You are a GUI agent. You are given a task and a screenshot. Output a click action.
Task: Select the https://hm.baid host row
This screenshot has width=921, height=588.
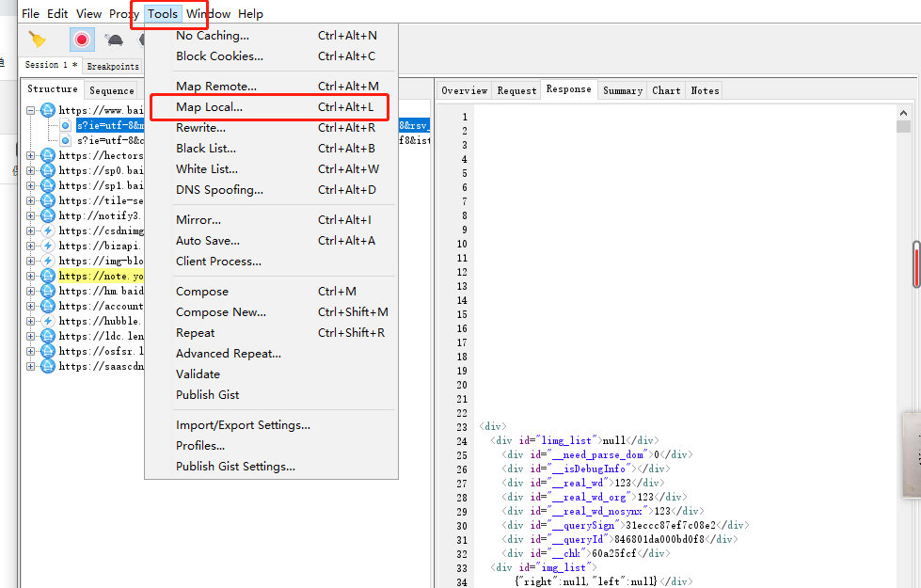[101, 292]
